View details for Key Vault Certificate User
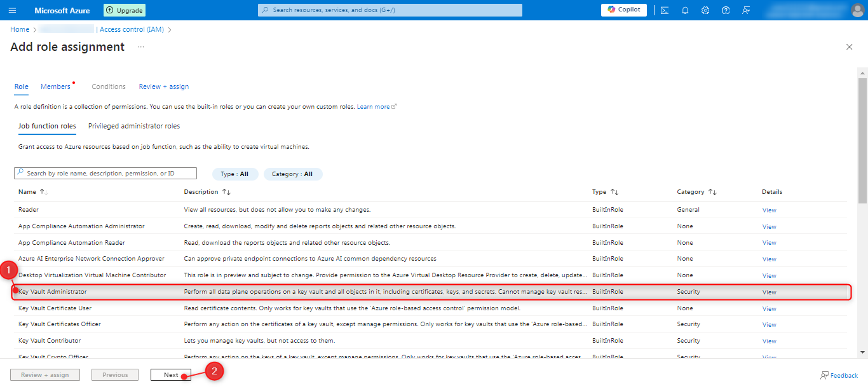This screenshot has width=868, height=391. [769, 309]
